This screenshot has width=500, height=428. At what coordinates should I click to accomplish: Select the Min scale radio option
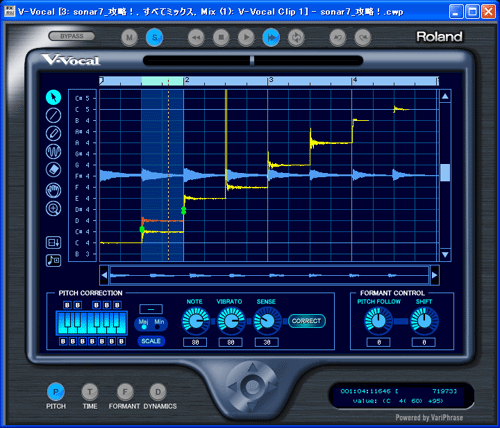pos(157,327)
